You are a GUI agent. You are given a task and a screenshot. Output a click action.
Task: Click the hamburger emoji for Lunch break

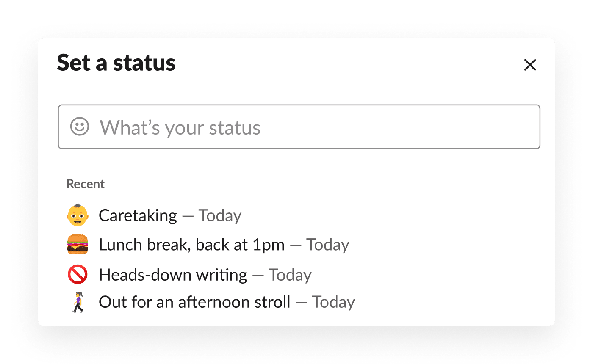point(78,245)
